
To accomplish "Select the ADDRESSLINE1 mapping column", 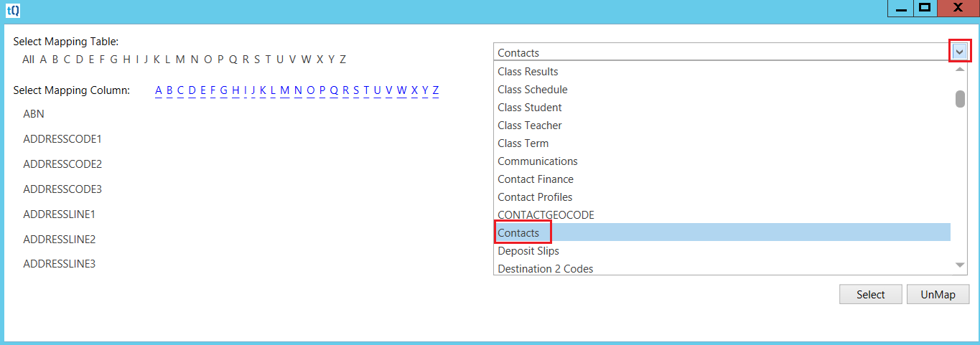I will 60,214.
